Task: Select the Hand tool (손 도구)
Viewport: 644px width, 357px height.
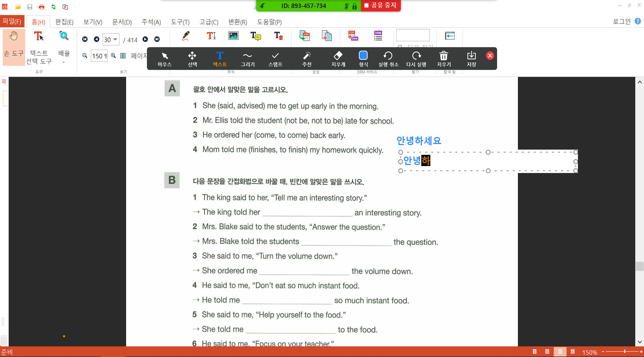Action: [14, 47]
